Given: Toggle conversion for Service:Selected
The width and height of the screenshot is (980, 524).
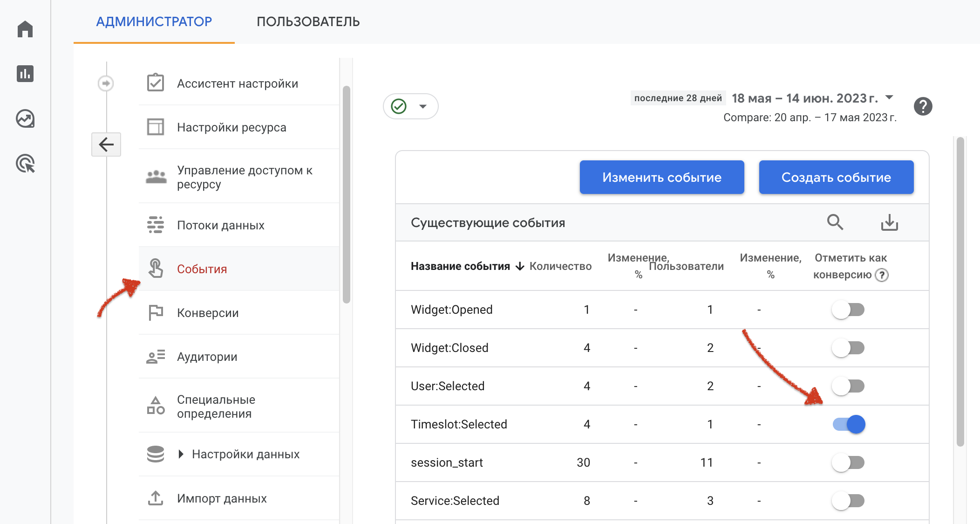Looking at the screenshot, I should pos(848,501).
